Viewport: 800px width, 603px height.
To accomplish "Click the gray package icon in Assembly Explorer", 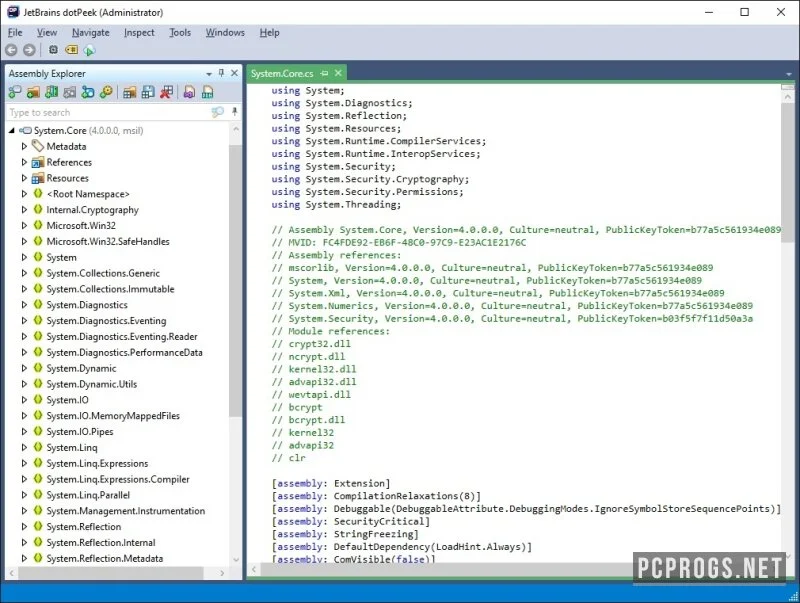I will [70, 92].
